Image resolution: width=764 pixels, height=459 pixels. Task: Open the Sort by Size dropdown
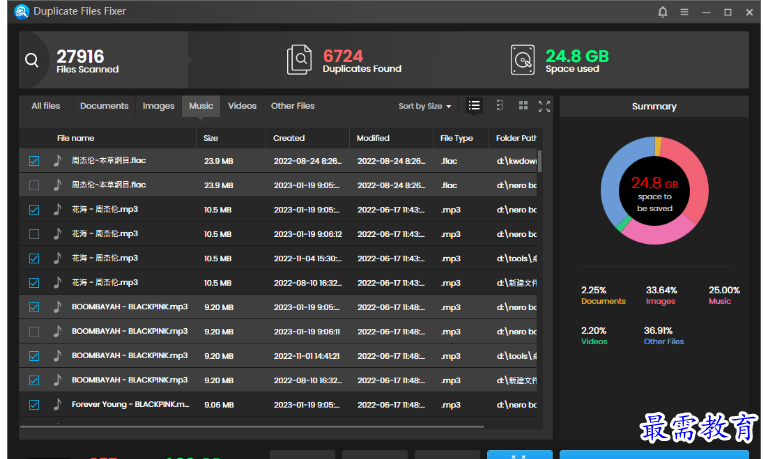point(424,106)
